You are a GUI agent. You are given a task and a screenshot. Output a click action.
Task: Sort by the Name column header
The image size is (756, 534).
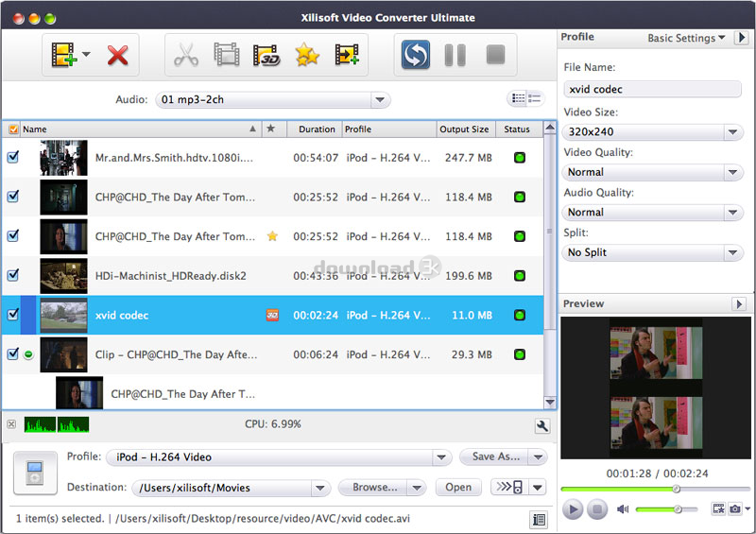click(140, 129)
